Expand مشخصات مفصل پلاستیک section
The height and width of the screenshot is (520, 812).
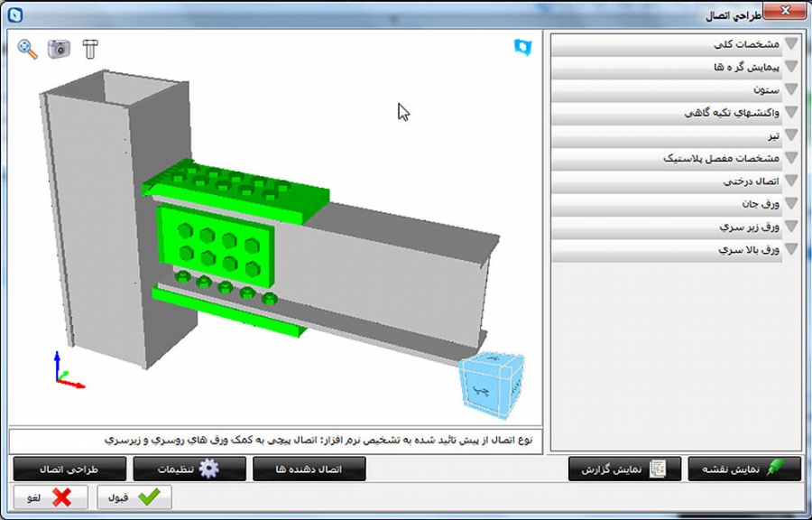click(677, 158)
